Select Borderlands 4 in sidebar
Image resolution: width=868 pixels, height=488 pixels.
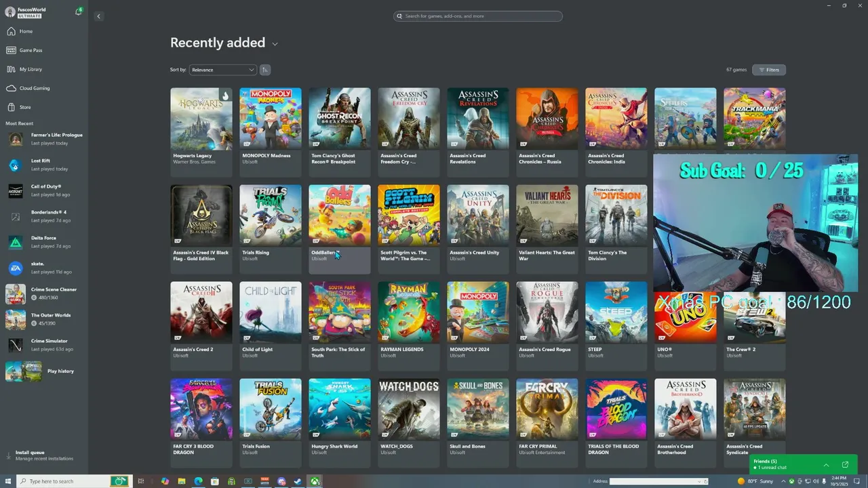tap(45, 216)
